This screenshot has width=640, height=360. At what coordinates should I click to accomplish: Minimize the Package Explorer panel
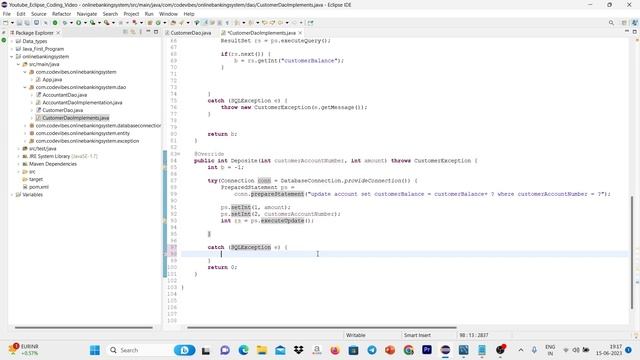tap(148, 31)
